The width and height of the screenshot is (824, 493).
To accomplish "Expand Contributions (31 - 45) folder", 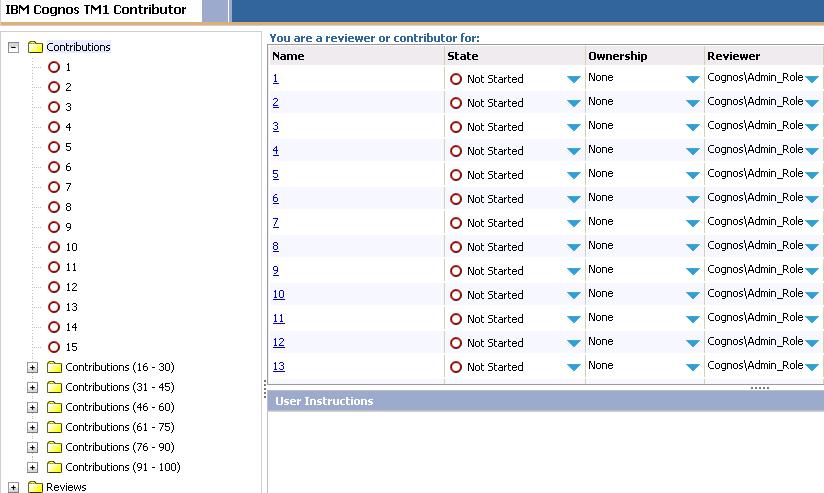I will point(33,387).
